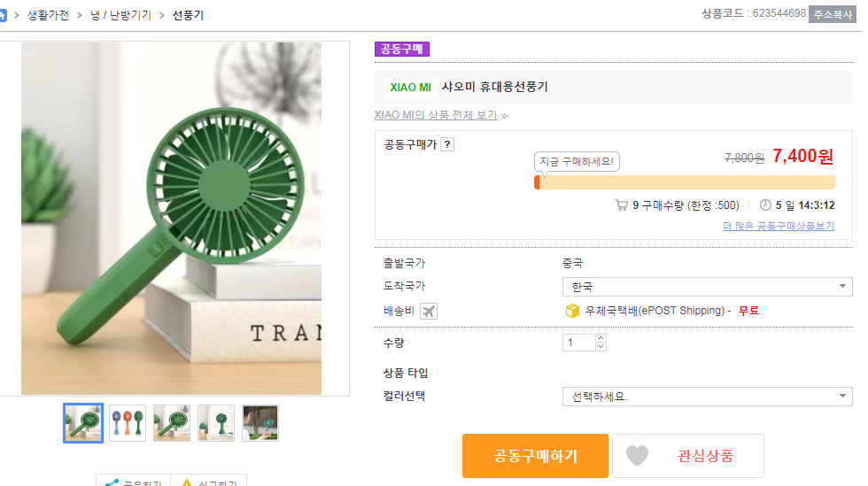Click the yellow ePOST parcel box icon
Screen dimensions: 868x486
[x=572, y=311]
